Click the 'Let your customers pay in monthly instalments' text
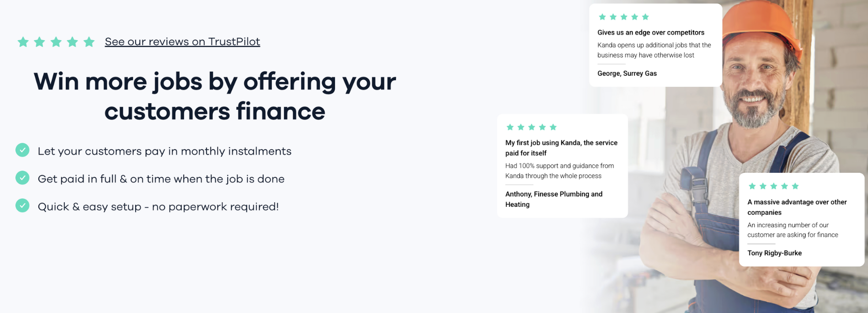 tap(165, 151)
